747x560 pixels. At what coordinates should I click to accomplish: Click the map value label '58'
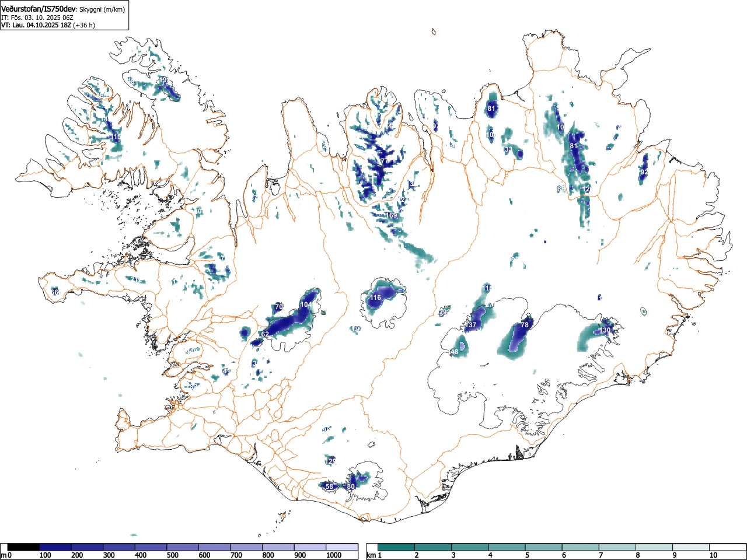click(329, 487)
